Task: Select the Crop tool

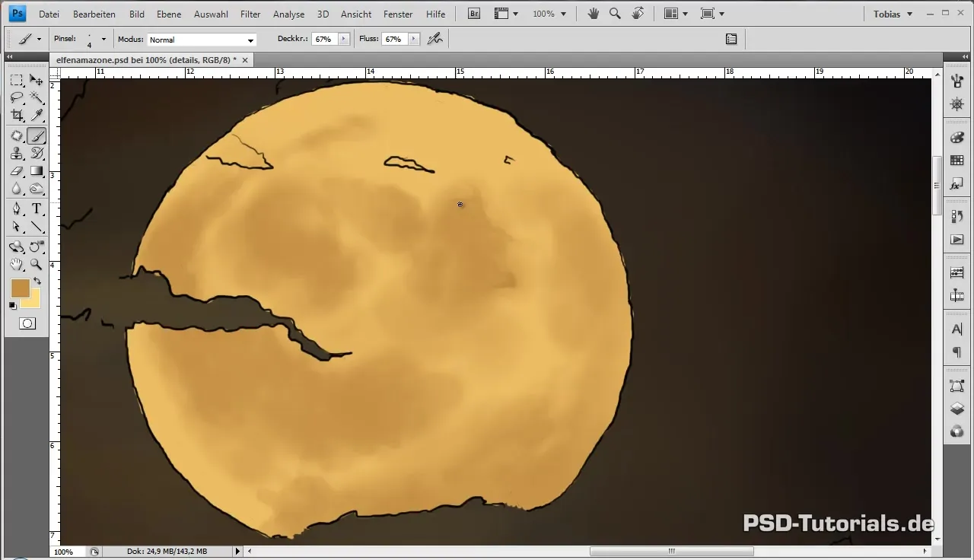Action: point(17,116)
